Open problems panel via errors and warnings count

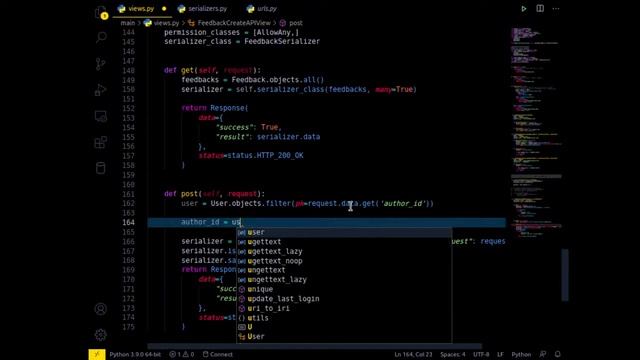[182, 354]
